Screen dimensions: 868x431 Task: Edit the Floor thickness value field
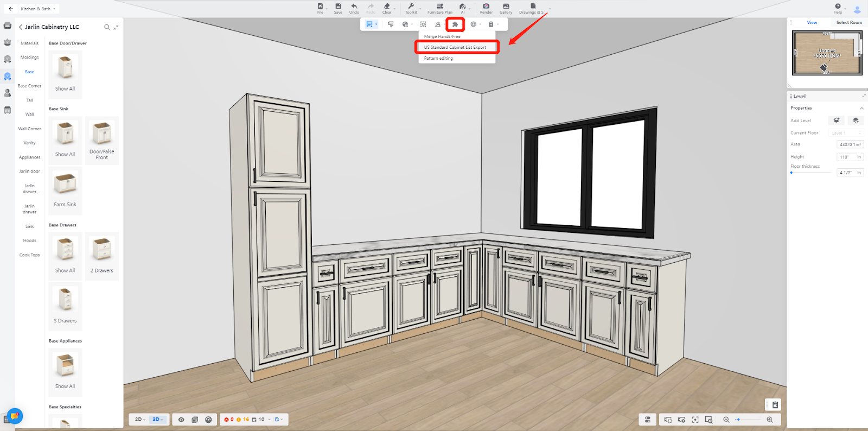point(850,173)
